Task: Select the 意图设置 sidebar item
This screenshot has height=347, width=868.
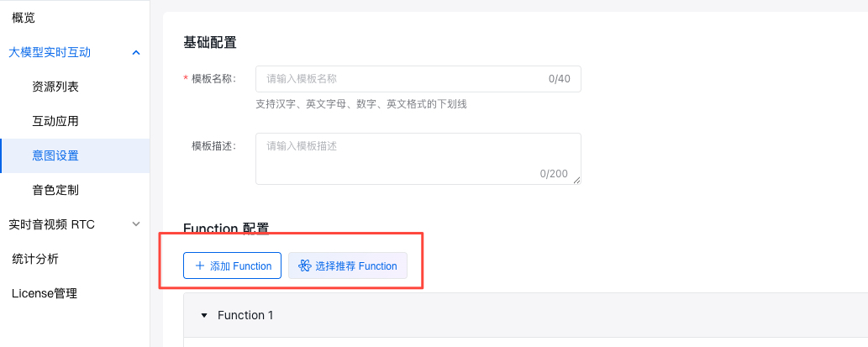Action: pos(55,155)
